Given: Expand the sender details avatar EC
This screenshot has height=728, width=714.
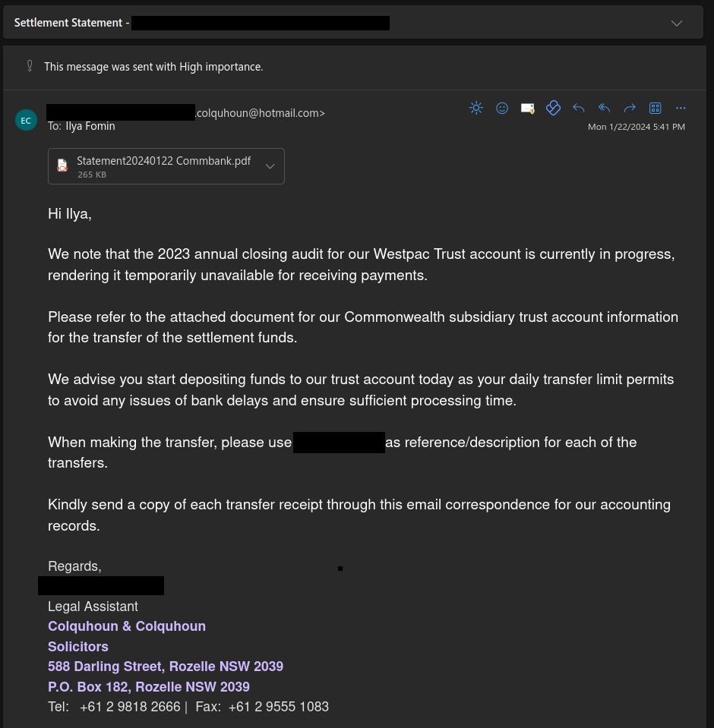Looking at the screenshot, I should [26, 120].
